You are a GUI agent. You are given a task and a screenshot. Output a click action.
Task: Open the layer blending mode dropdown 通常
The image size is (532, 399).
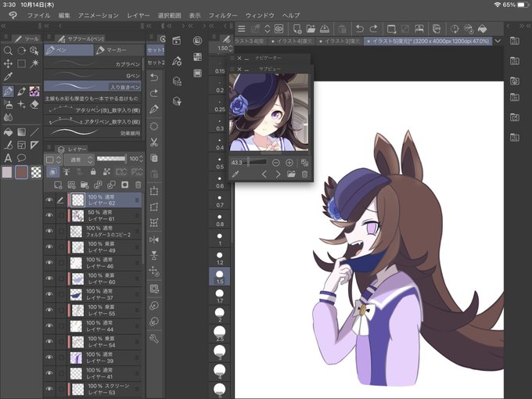click(79, 160)
